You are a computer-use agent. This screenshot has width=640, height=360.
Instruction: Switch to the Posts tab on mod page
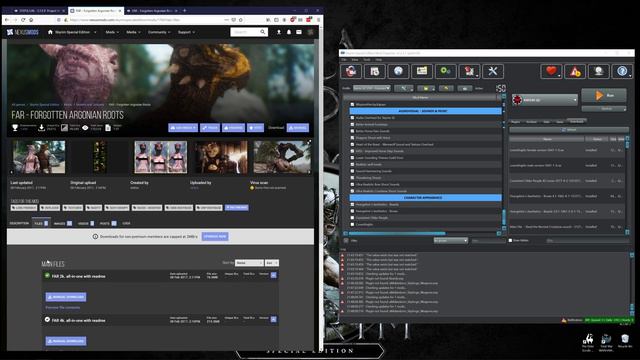point(108,223)
